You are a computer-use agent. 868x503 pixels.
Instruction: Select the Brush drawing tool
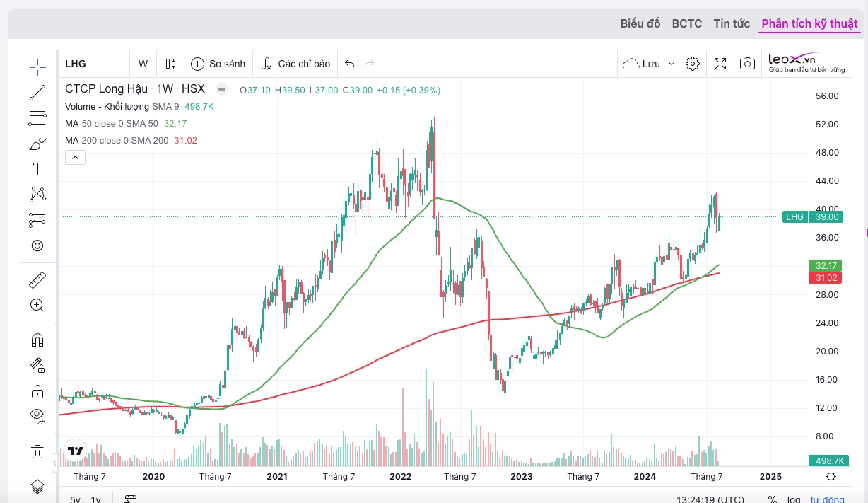point(37,144)
